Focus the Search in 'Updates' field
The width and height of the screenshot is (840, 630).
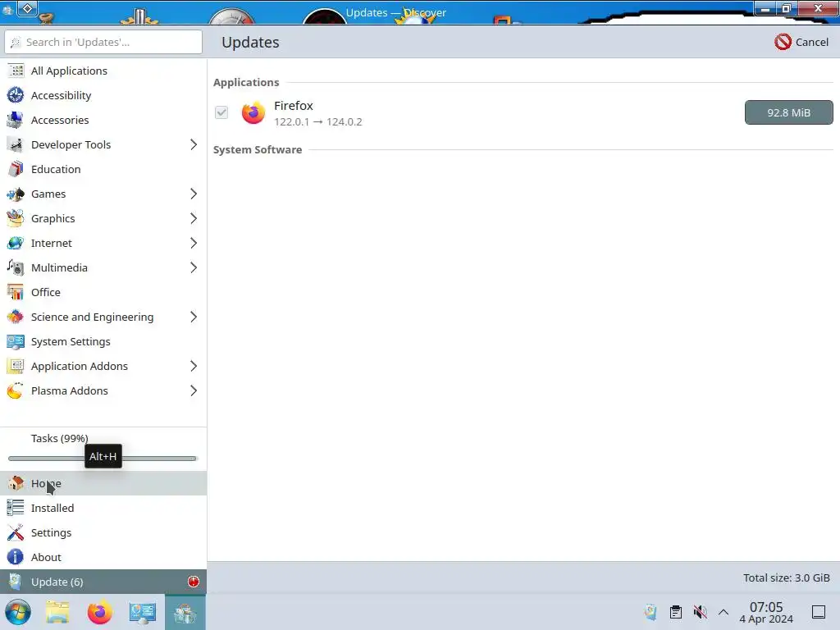click(103, 42)
